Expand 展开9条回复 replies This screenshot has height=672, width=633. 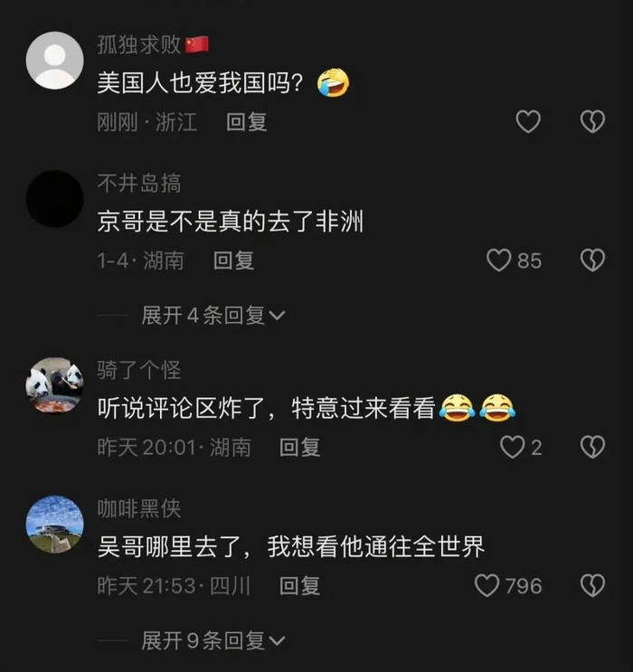(x=213, y=640)
